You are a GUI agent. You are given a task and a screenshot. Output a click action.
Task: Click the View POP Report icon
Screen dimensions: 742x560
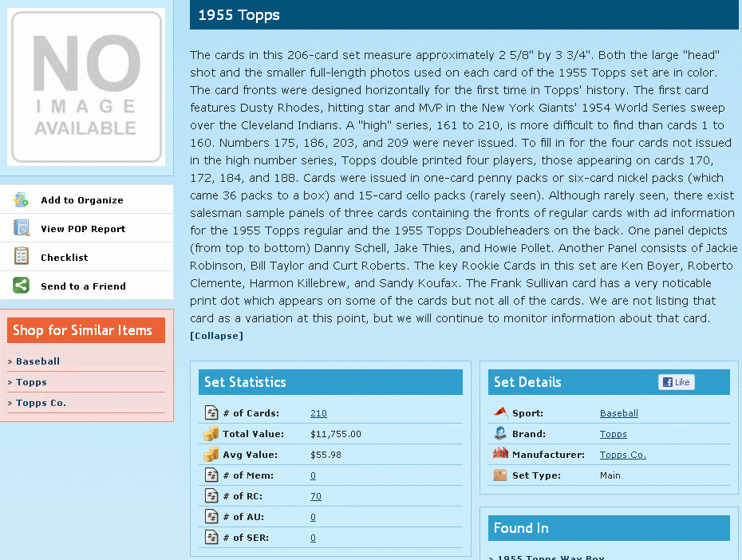pyautogui.click(x=21, y=228)
